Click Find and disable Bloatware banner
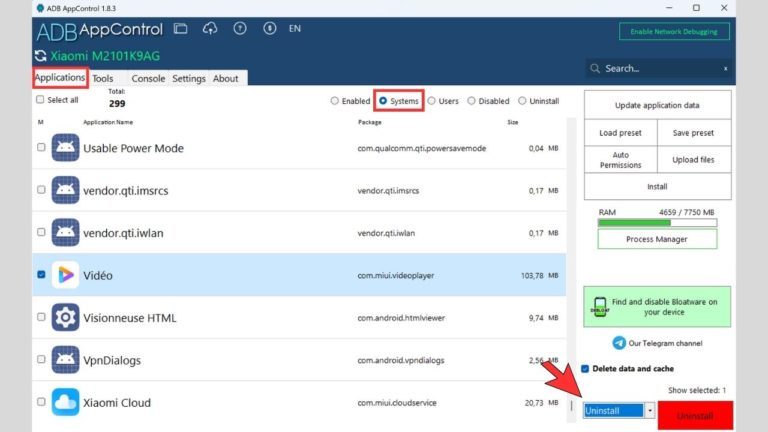 click(x=657, y=307)
